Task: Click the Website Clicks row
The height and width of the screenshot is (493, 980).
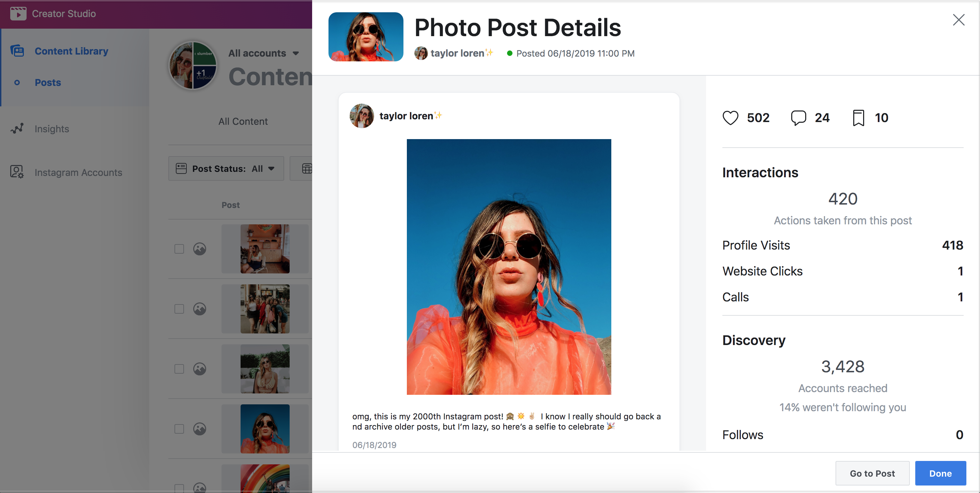Action: 843,271
